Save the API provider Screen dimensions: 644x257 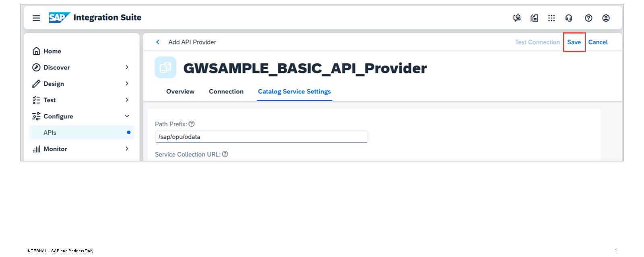574,42
